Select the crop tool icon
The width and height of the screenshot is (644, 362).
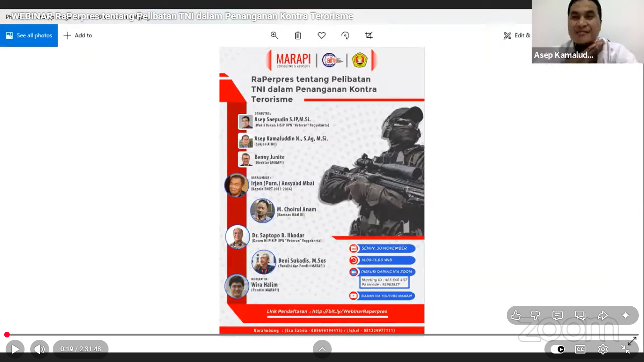tap(369, 35)
